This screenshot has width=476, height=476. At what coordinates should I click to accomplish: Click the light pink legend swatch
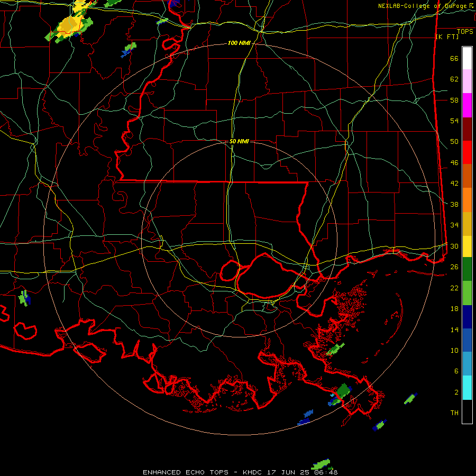click(467, 81)
